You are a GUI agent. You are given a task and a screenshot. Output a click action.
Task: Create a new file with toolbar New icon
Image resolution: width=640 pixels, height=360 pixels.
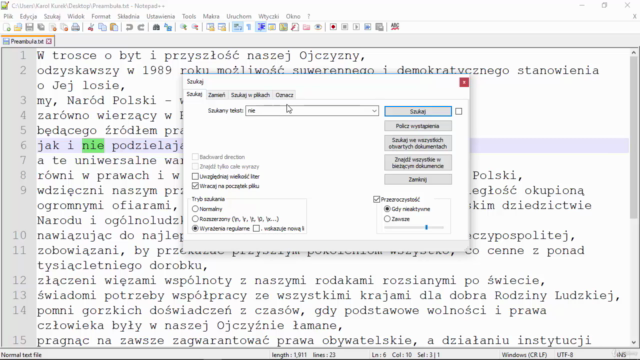(7, 27)
